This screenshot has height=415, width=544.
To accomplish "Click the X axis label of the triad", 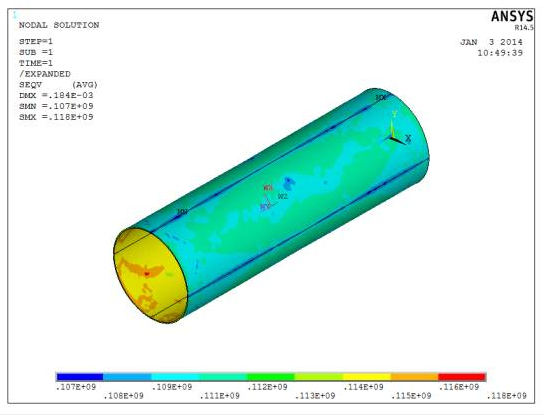I will (408, 138).
